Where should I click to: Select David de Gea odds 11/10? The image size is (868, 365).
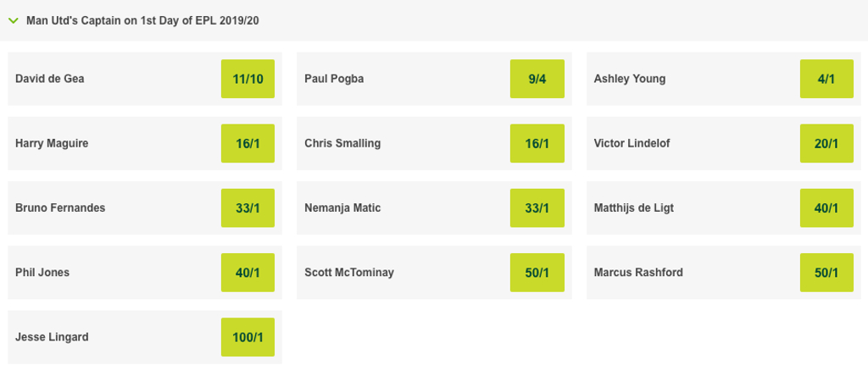tap(248, 79)
